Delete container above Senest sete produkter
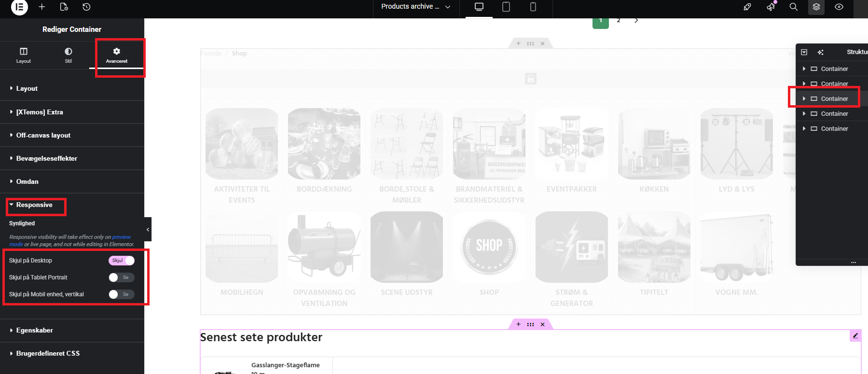868x374 pixels. click(542, 324)
